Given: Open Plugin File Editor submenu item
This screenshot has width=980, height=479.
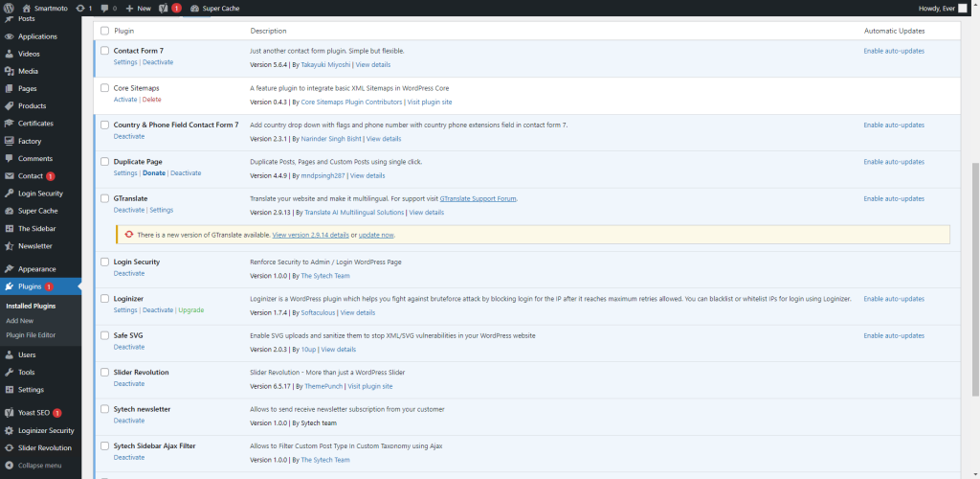Looking at the screenshot, I should click(31, 335).
